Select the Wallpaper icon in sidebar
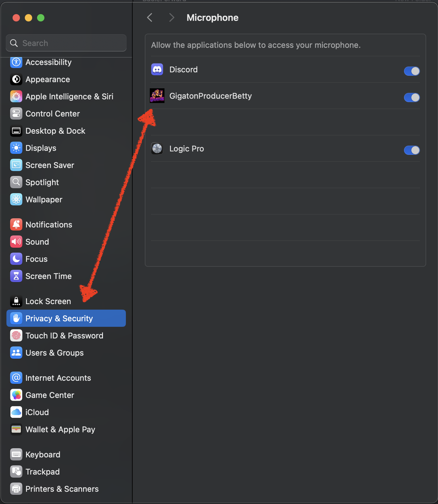This screenshot has height=504, width=438. click(x=16, y=200)
